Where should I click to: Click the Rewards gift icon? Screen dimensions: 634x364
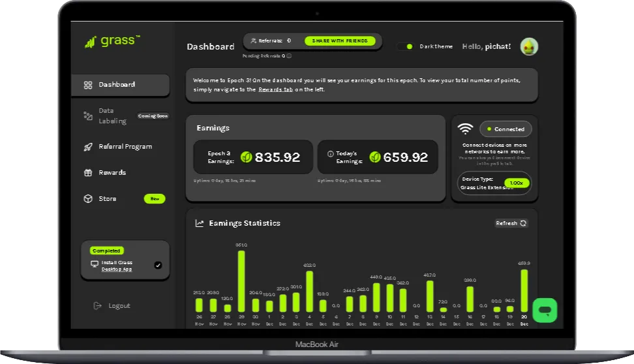(88, 173)
